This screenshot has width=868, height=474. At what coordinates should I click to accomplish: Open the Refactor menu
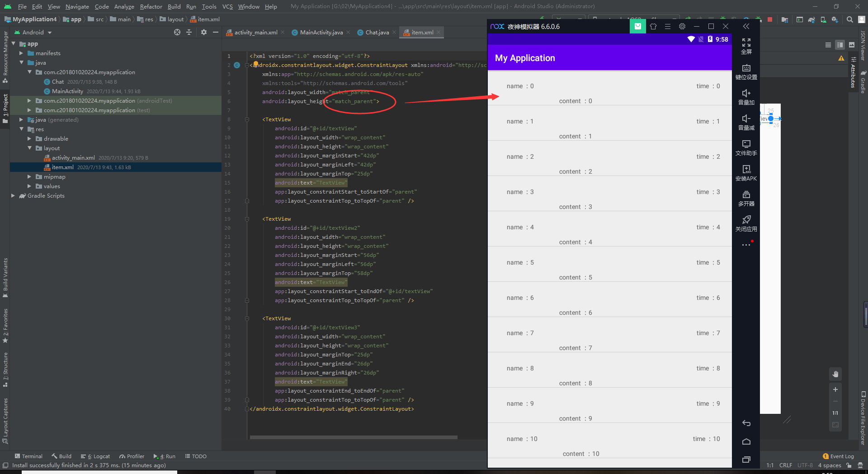point(151,6)
